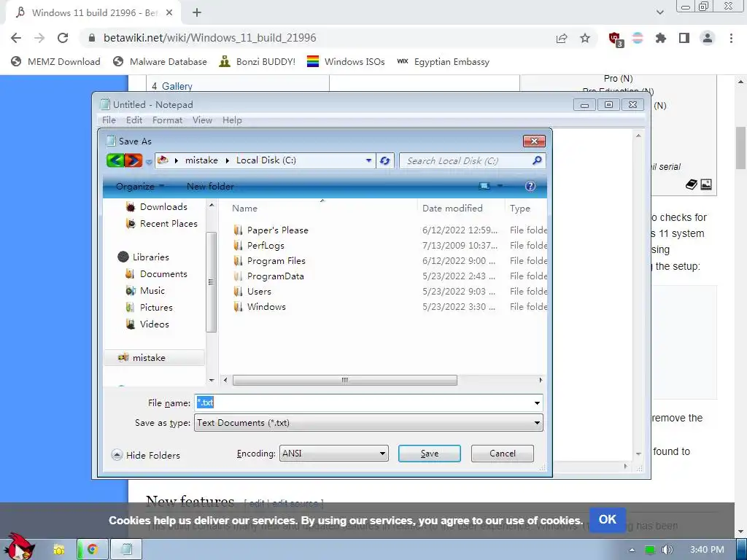Viewport: 747px width, 560px height.
Task: Open volume speaker icon in system tray
Action: coord(667,550)
